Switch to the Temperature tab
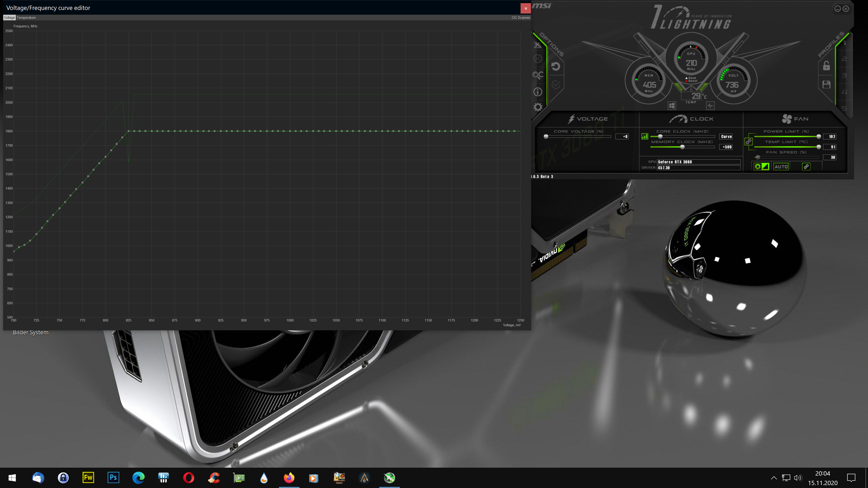Image resolution: width=868 pixels, height=488 pixels. tap(26, 18)
